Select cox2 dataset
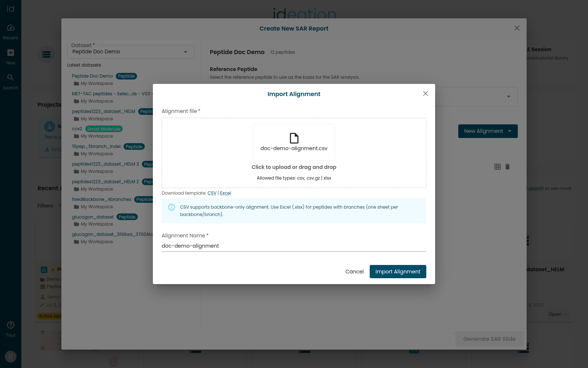The image size is (588, 368). point(77,129)
